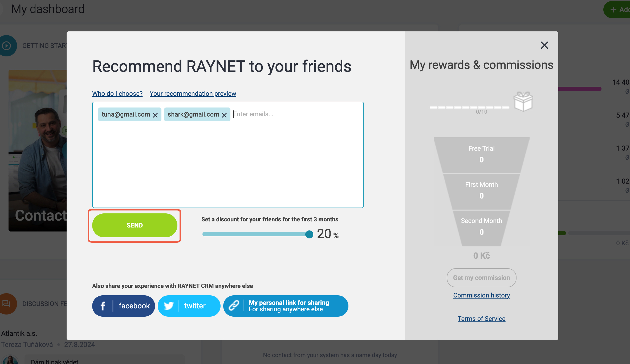
Task: Share on twitter button
Action: 189,306
